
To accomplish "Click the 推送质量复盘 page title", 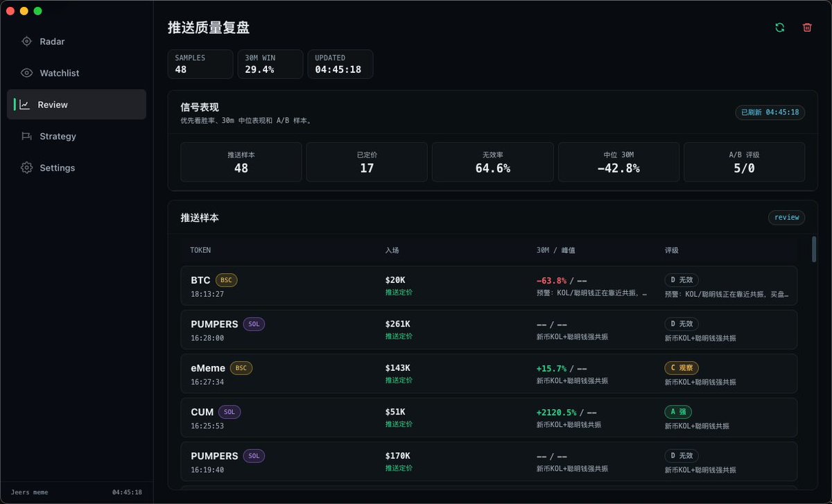I will point(209,28).
